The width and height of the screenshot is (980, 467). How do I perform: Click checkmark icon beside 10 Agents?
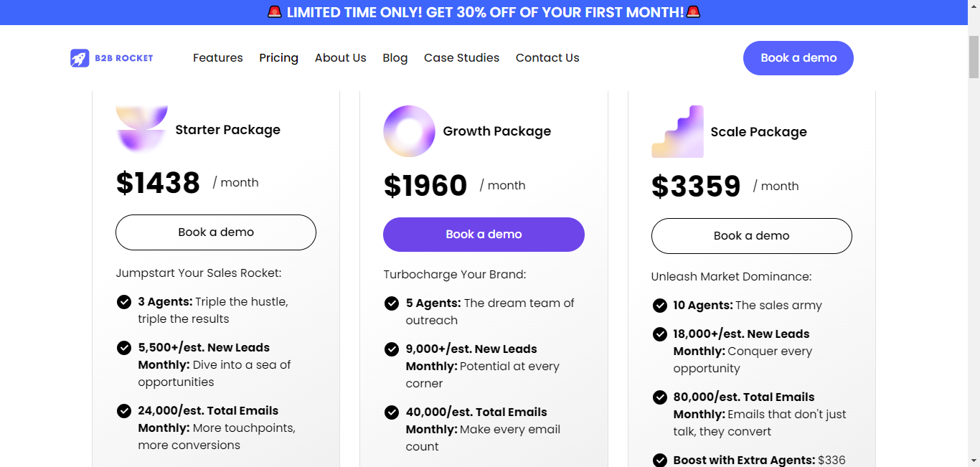click(660, 306)
